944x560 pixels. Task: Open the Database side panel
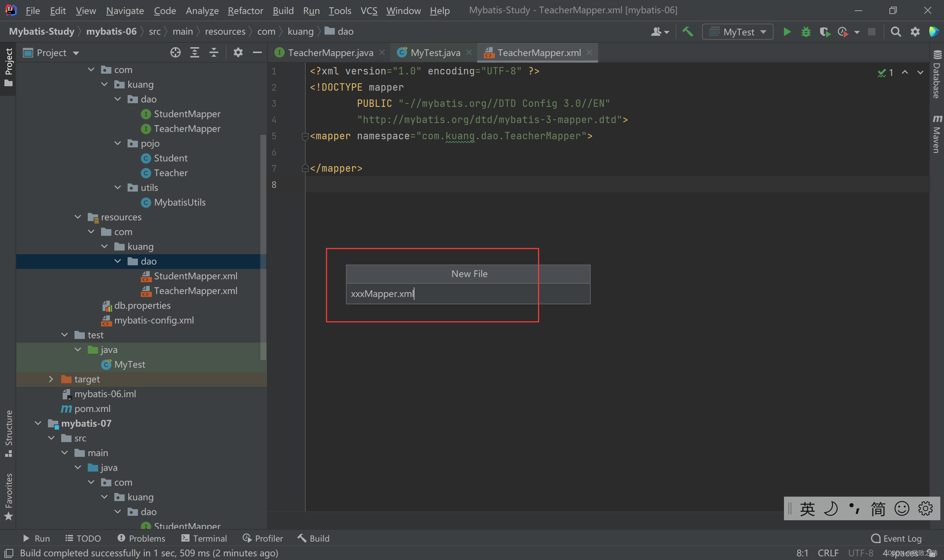pyautogui.click(x=937, y=74)
